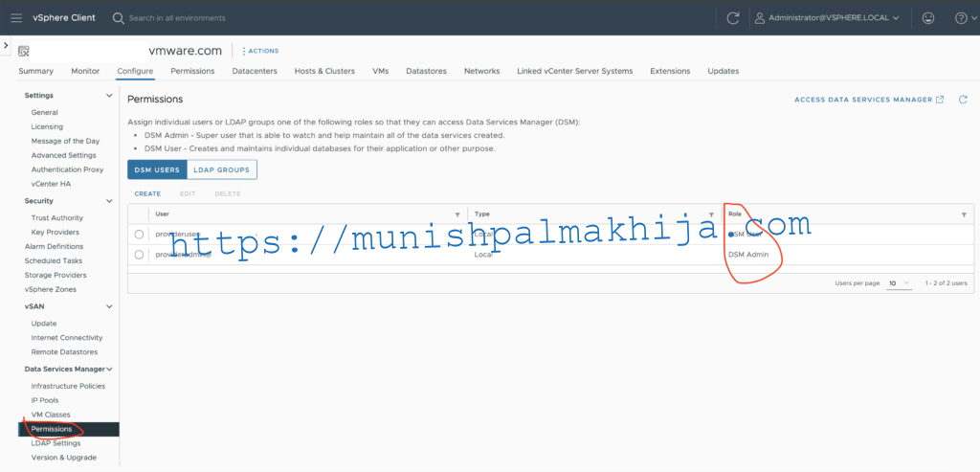Click the EDIT button
This screenshot has height=472, width=980.
pyautogui.click(x=188, y=193)
